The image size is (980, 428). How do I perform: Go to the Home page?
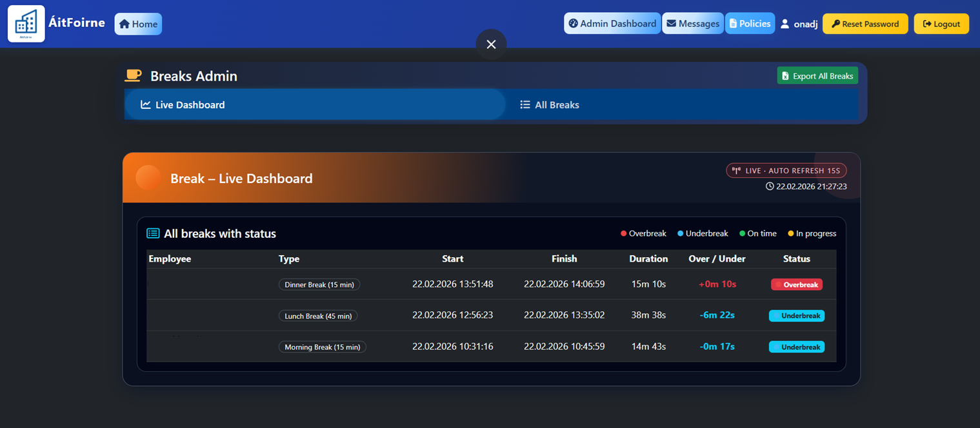(x=138, y=24)
